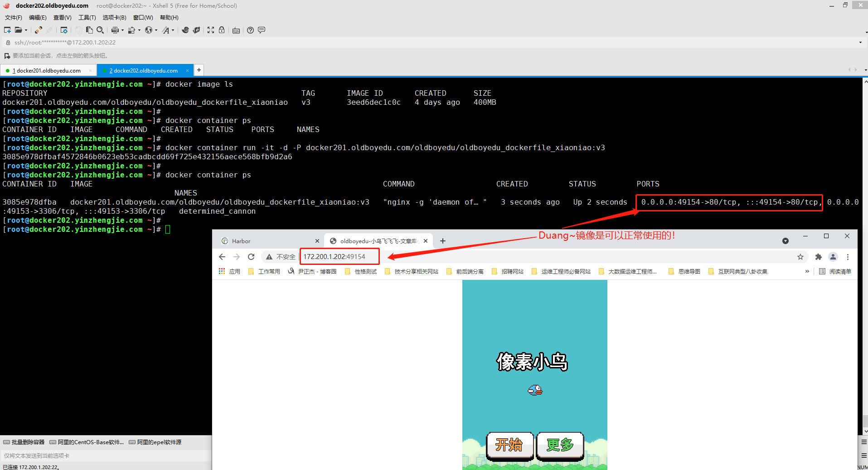
Task: Click the find magnifier icon in toolbar
Action: point(100,30)
